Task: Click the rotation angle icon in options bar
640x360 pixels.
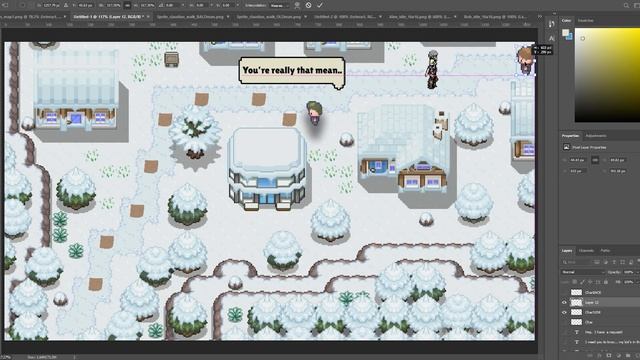Action: 161,5
